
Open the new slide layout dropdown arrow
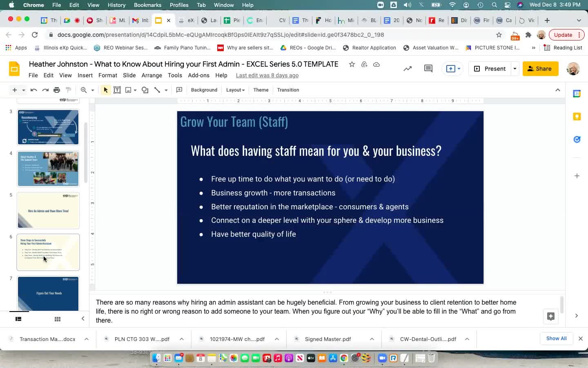[24, 90]
